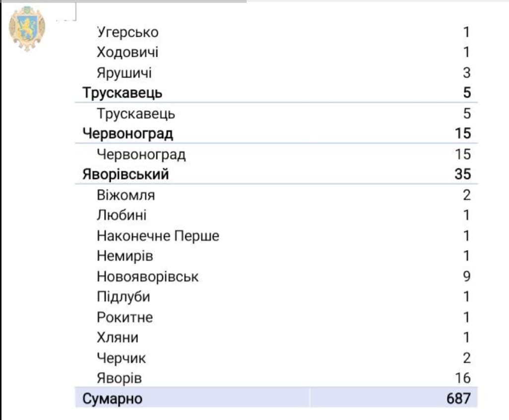Click the Немирів entry
The width and height of the screenshot is (509, 420).
click(x=125, y=256)
